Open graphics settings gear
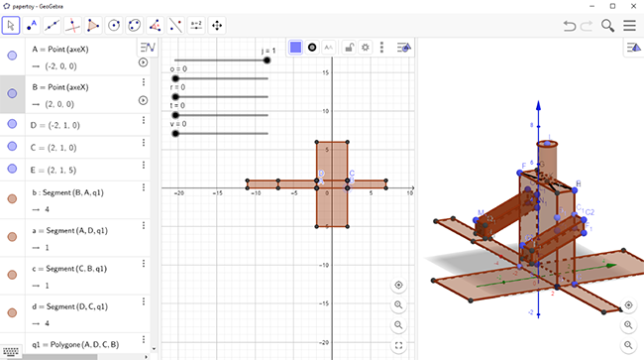 [366, 48]
